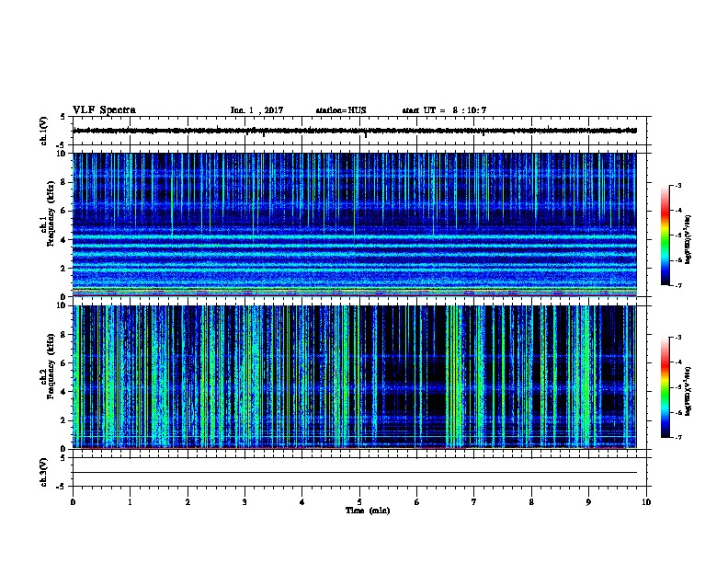Screen dimensions: 728x563
Task: Click the "-3" label on ch.1 color bar
Action: [x=677, y=186]
